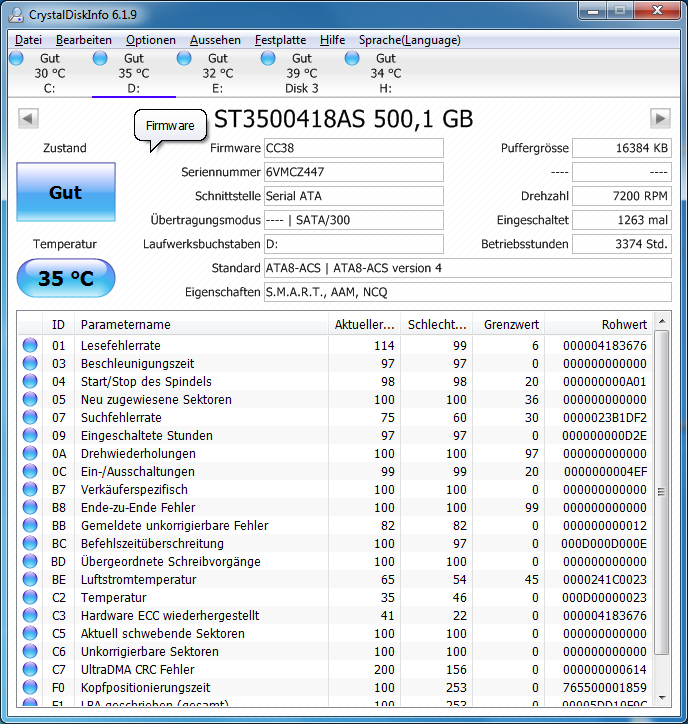Click the Firmware field showing CC38
The height and width of the screenshot is (724, 688).
pos(354,148)
